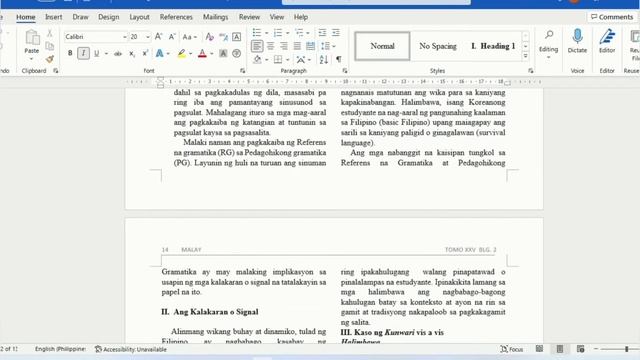The height and width of the screenshot is (360, 640).
Task: Apply the Normal style
Action: point(382,46)
